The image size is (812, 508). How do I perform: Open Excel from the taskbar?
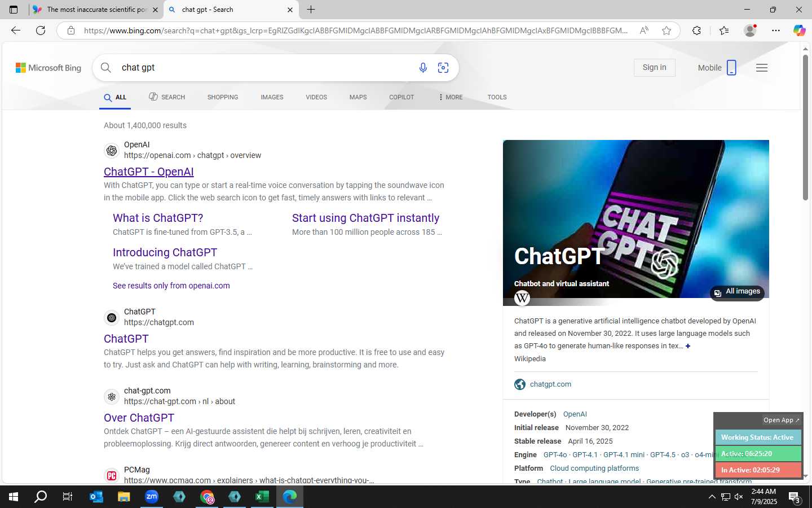[262, 497]
